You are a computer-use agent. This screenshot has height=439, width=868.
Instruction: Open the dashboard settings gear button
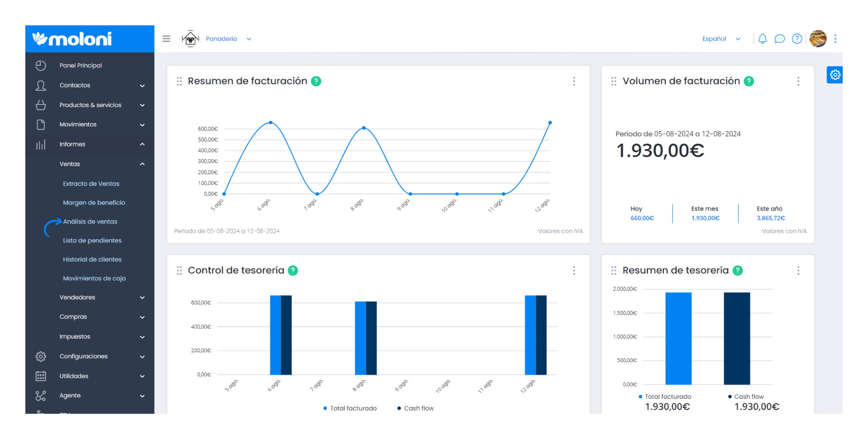coord(835,75)
